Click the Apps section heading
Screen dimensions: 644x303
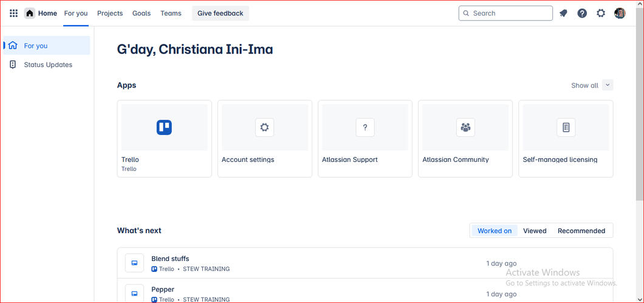click(x=126, y=85)
